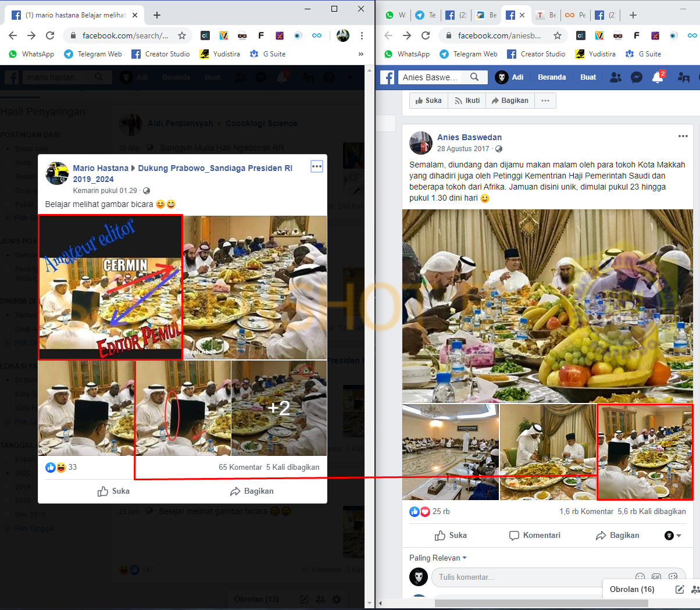Click the Facebook logo in the right window

(x=387, y=77)
